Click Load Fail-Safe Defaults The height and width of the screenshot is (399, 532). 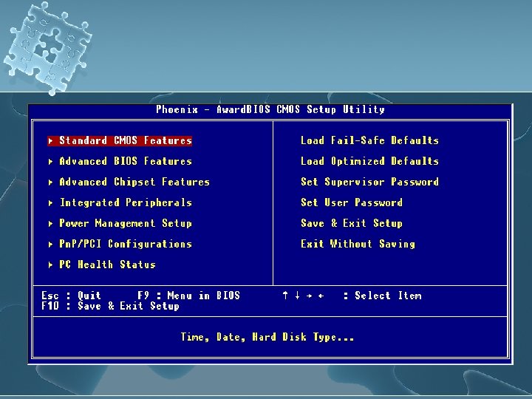click(x=369, y=140)
